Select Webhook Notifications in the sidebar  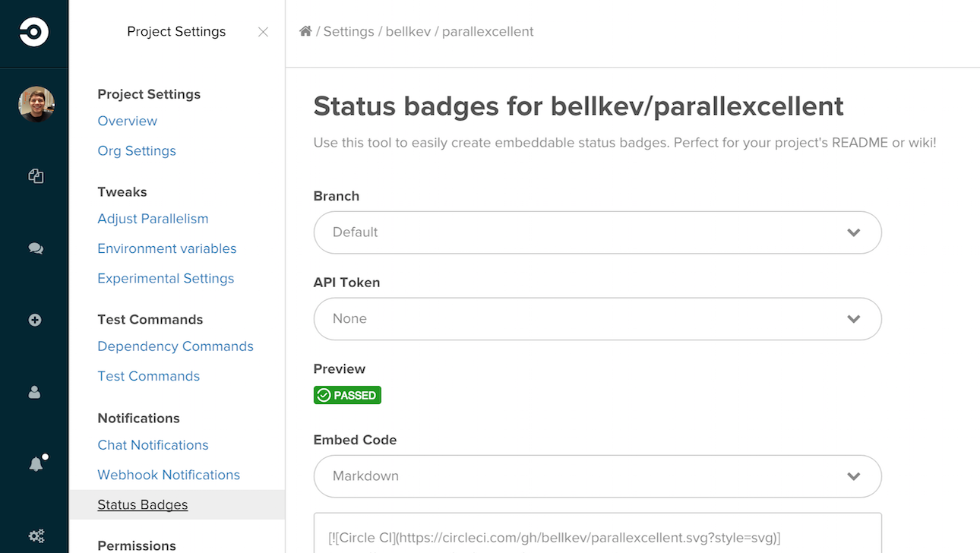(x=169, y=475)
